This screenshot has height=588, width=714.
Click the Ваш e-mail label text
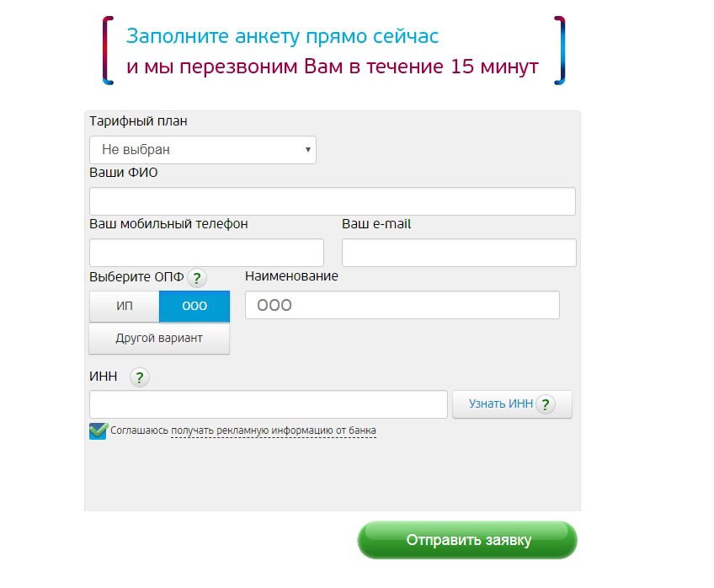[376, 224]
